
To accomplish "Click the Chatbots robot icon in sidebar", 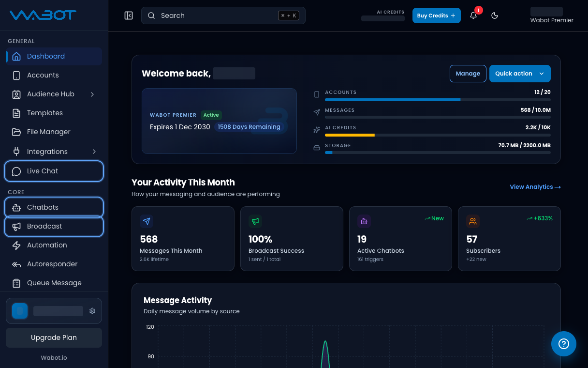I will tap(16, 207).
